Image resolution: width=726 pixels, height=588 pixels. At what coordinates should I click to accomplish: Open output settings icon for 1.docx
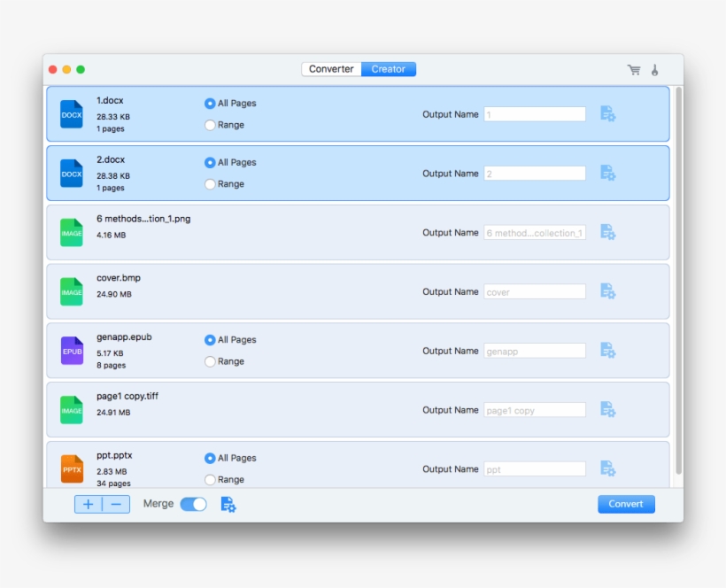[x=607, y=113]
